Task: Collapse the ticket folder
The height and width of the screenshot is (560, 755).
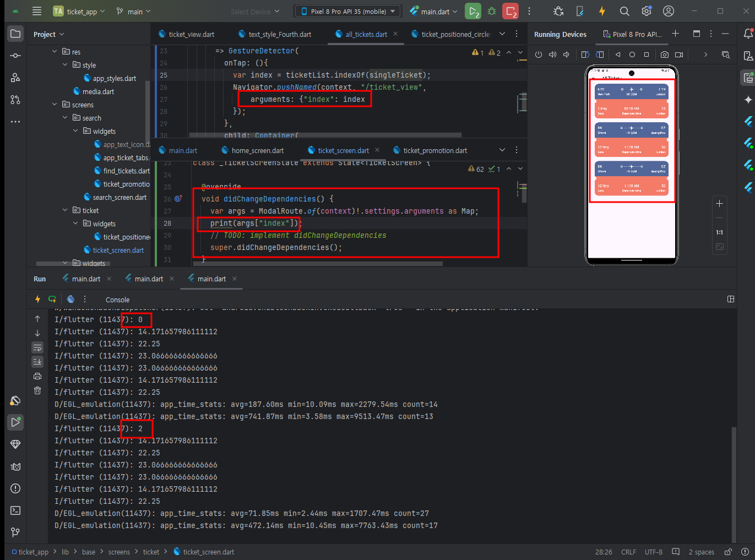Action: (x=65, y=210)
